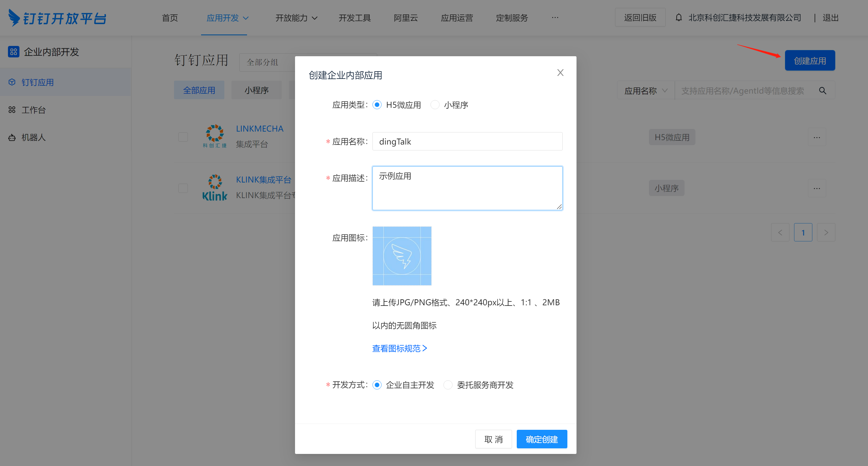Select 钉钉应用 in the sidebar
This screenshot has height=466, width=868.
click(x=65, y=82)
